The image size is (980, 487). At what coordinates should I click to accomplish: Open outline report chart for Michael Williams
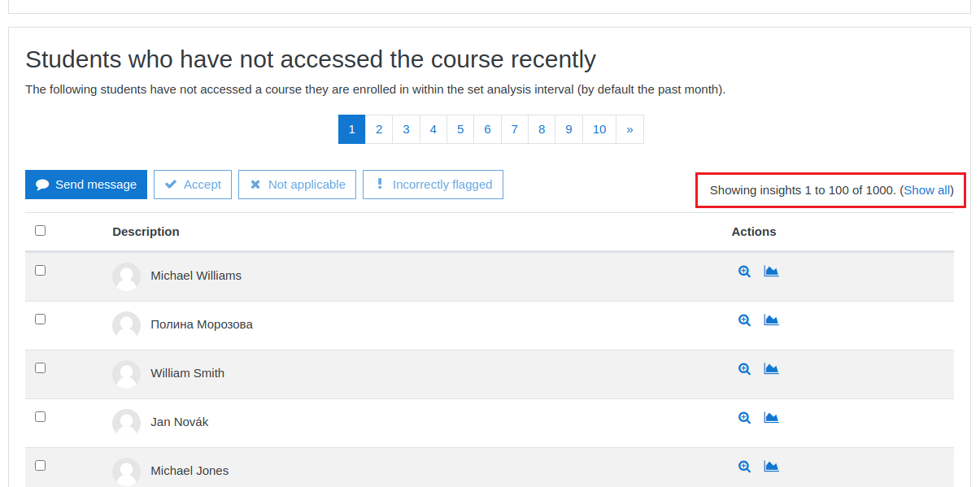coord(771,272)
